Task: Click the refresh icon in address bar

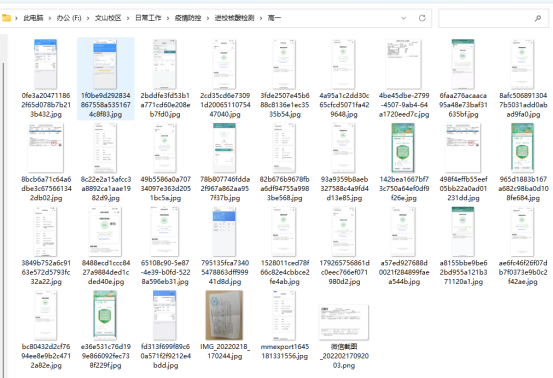Action: click(x=422, y=18)
